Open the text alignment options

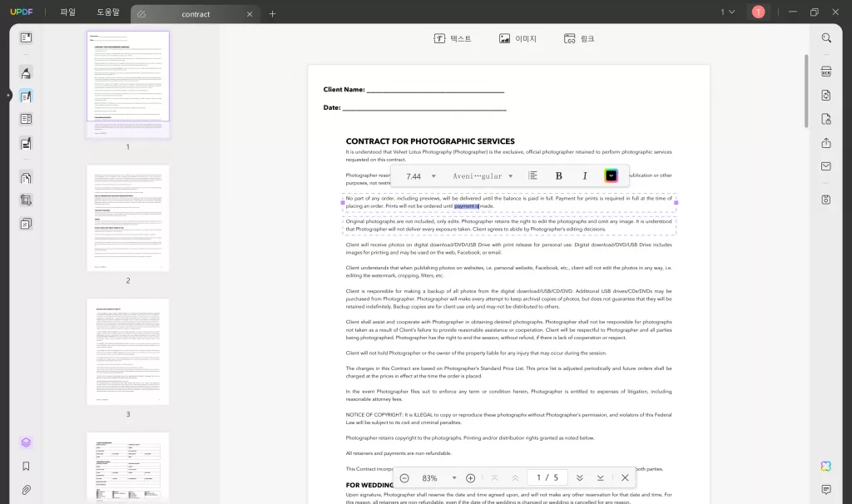533,175
